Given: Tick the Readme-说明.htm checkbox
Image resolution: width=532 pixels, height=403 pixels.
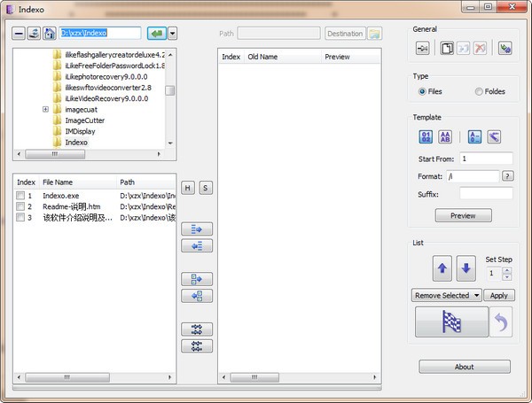Looking at the screenshot, I should 20,206.
